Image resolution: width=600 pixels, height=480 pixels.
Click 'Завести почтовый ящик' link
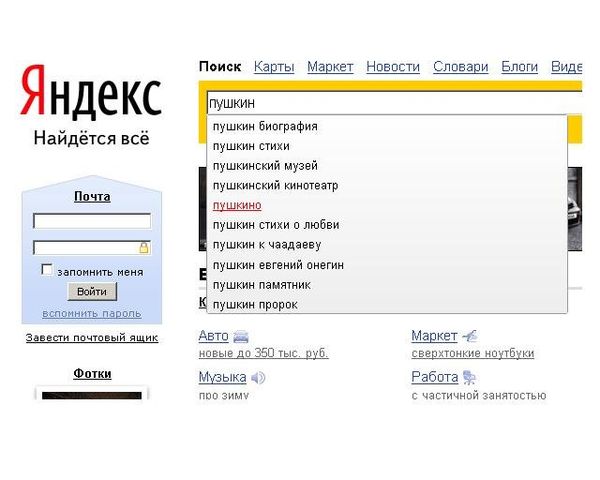point(92,338)
